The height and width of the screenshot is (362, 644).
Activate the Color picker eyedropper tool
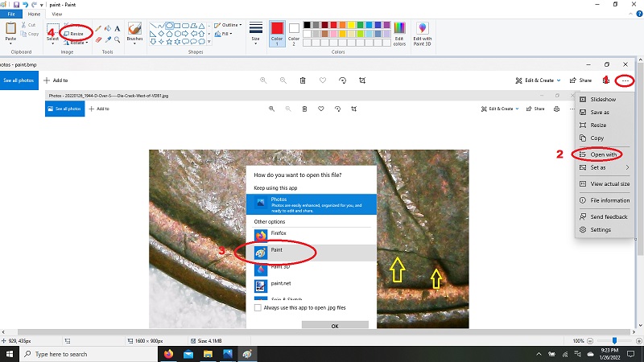click(x=108, y=39)
